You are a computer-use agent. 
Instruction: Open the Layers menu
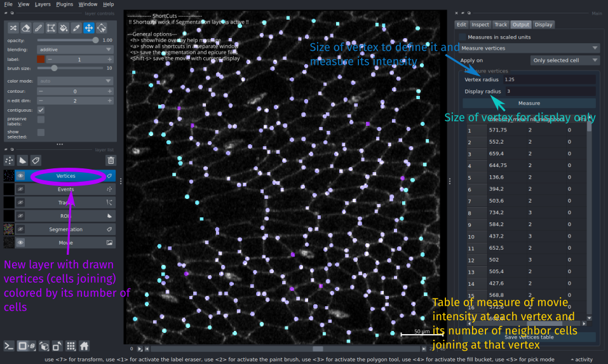(43, 4)
